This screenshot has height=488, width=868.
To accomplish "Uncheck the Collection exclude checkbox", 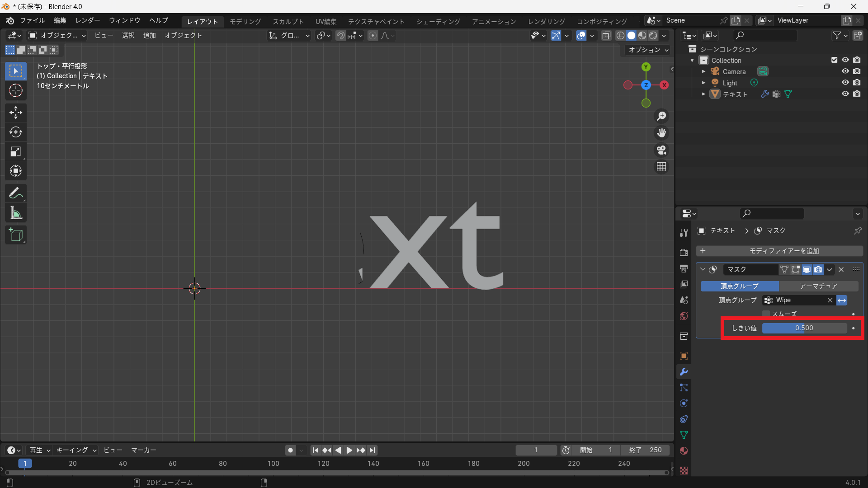I will click(834, 60).
